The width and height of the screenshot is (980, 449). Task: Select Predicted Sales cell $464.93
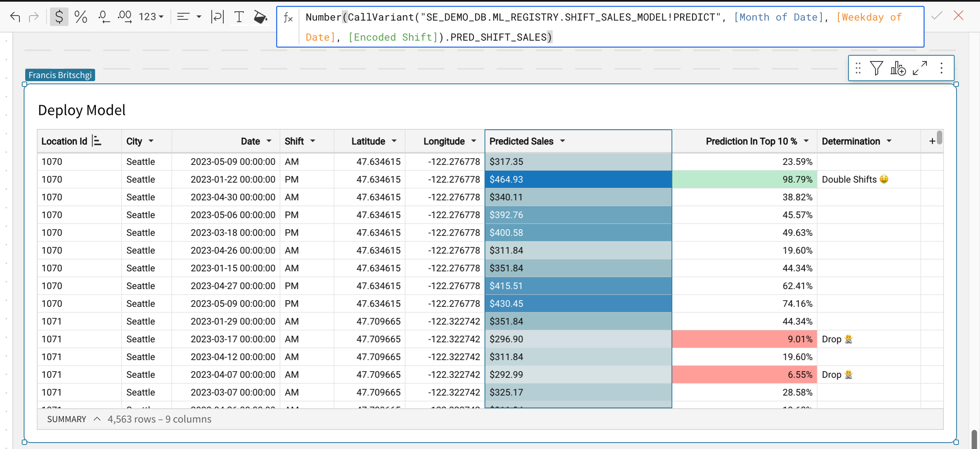click(578, 179)
